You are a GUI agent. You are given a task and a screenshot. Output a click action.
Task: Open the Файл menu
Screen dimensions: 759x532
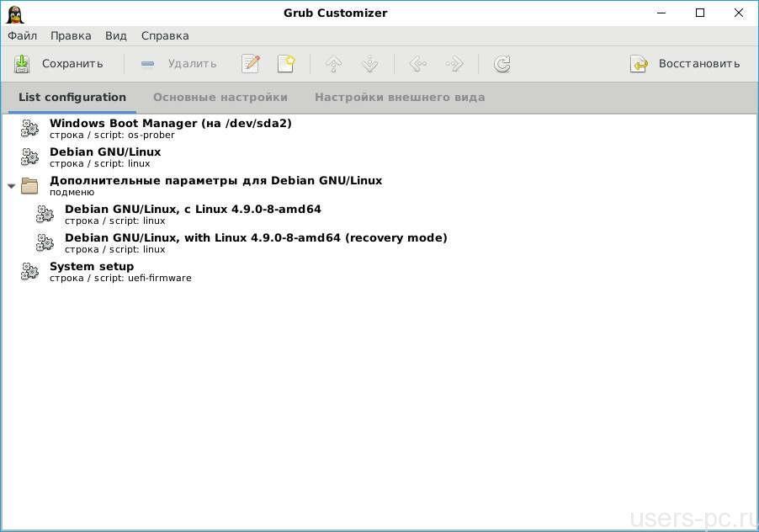23,35
